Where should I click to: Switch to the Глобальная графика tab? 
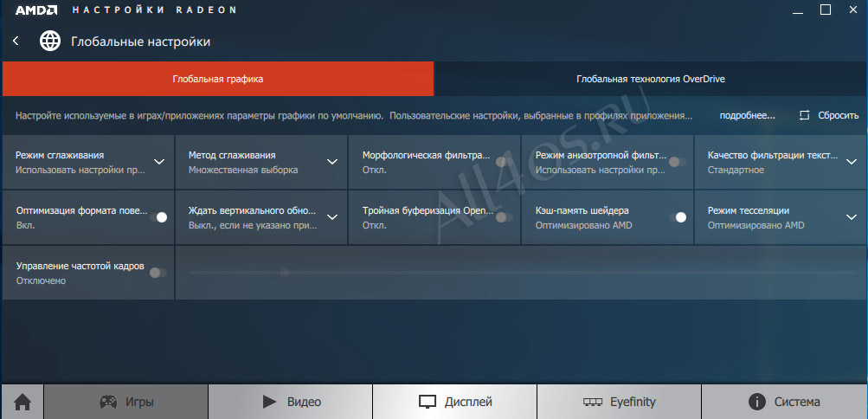click(x=217, y=79)
